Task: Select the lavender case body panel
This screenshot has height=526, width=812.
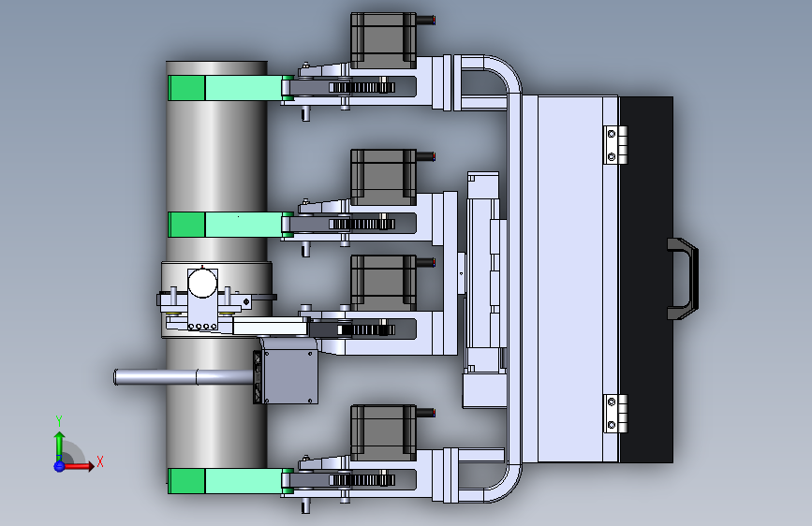Action: point(569,280)
